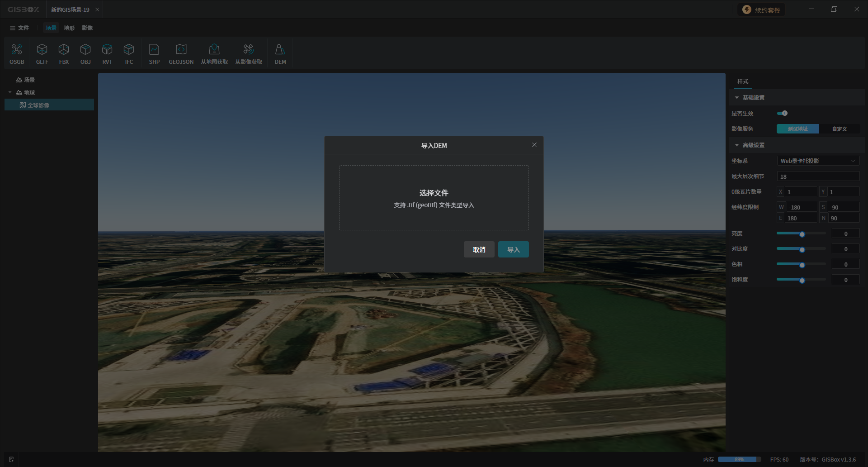Open the RVT import tool
868x467 pixels.
point(107,54)
